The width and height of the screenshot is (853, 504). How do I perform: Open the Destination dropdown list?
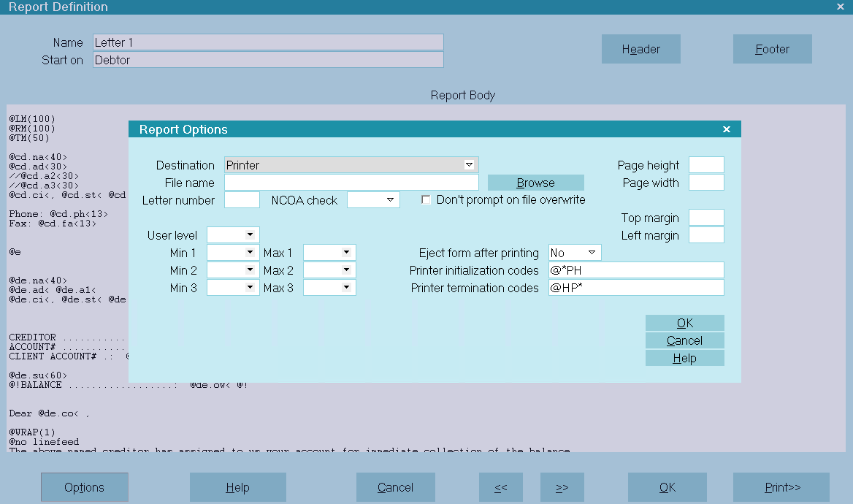click(470, 165)
